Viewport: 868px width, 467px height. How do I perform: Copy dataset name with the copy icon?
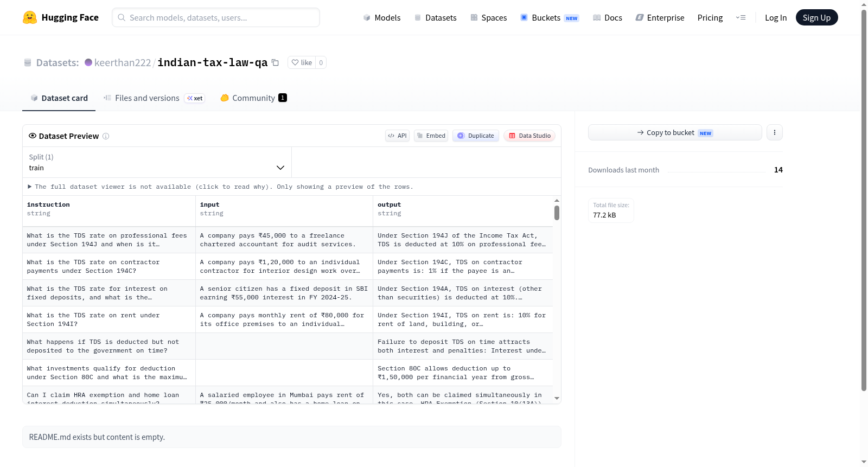[275, 62]
